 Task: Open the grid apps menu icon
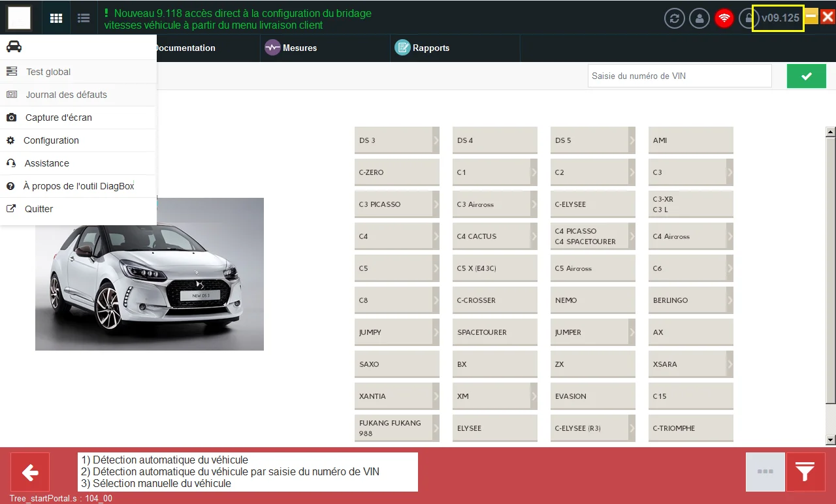56,18
